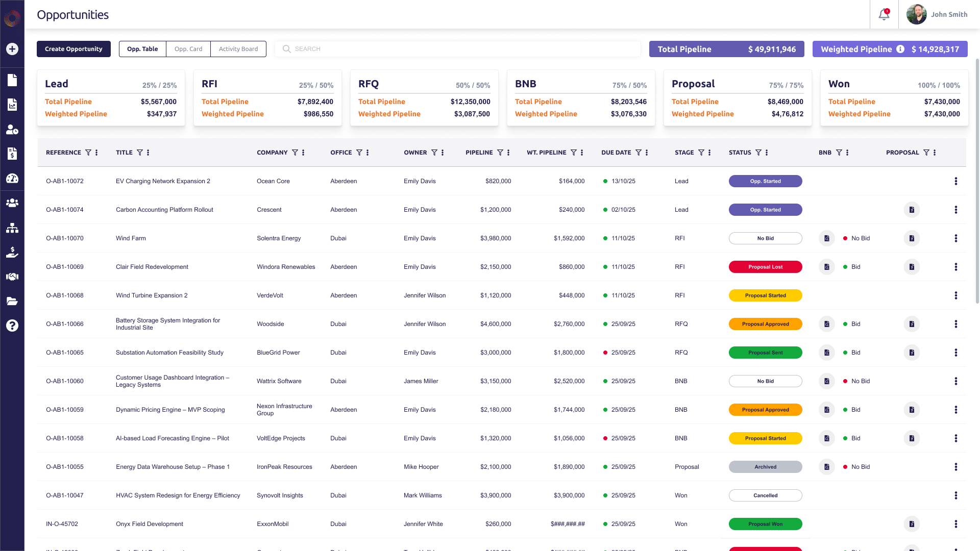Select the RFQ pipeline summary card

pyautogui.click(x=424, y=98)
